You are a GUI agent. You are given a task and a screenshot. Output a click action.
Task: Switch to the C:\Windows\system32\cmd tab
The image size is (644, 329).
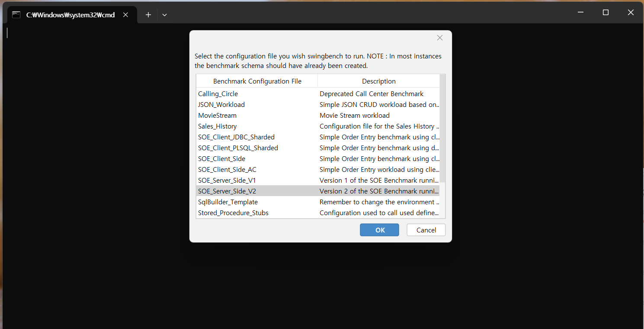tap(72, 15)
